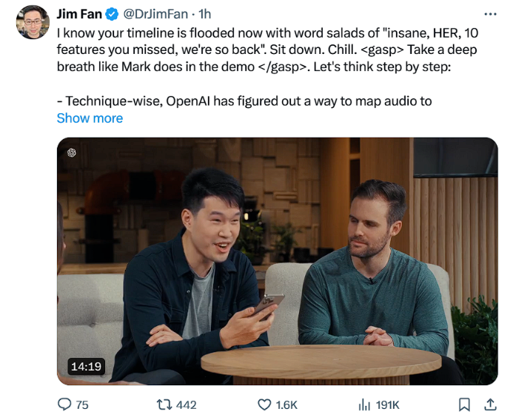
Task: Click the 191K views count
Action: [388, 404]
